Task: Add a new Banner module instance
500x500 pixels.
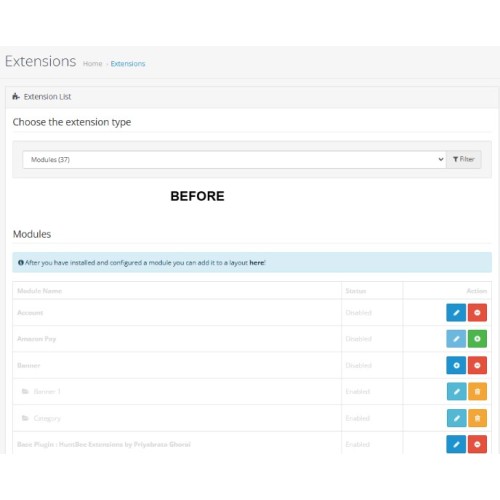Action: tap(456, 365)
